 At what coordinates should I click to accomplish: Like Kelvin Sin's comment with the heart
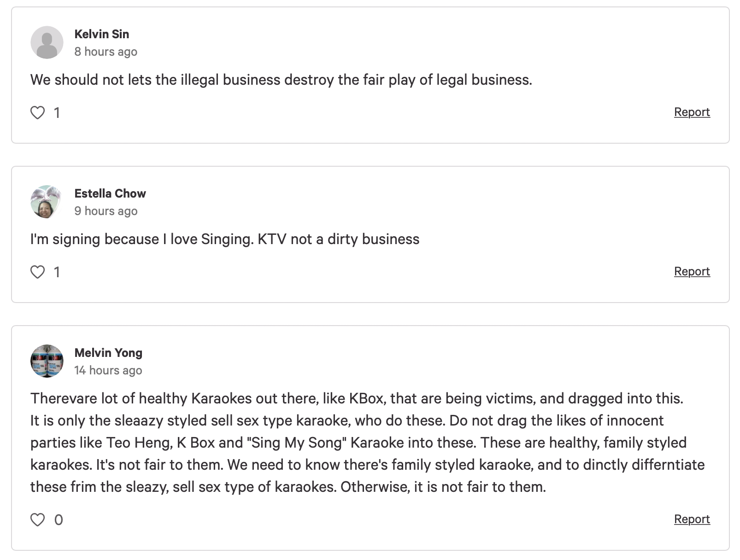(38, 112)
